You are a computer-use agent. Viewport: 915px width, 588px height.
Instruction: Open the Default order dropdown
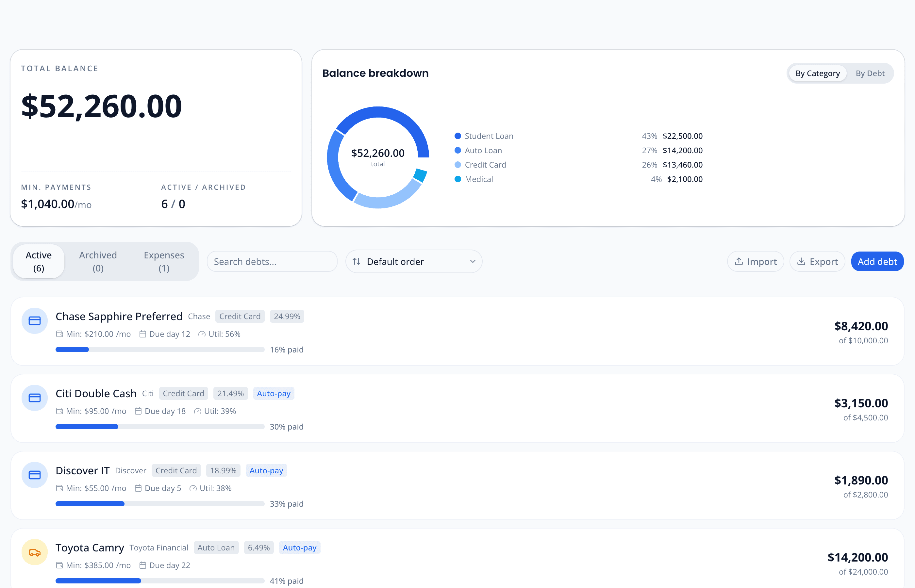pos(414,261)
